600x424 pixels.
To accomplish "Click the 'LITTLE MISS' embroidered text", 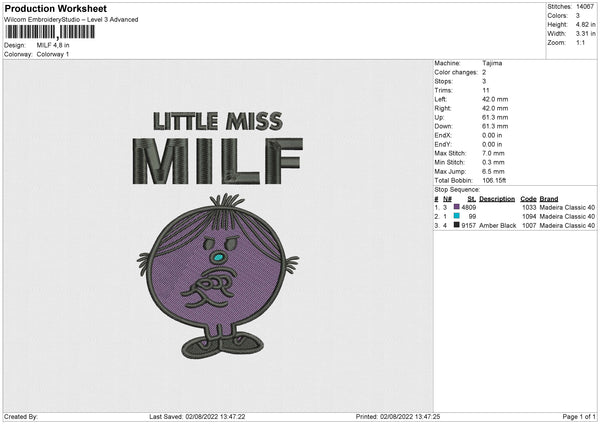I will (218, 121).
